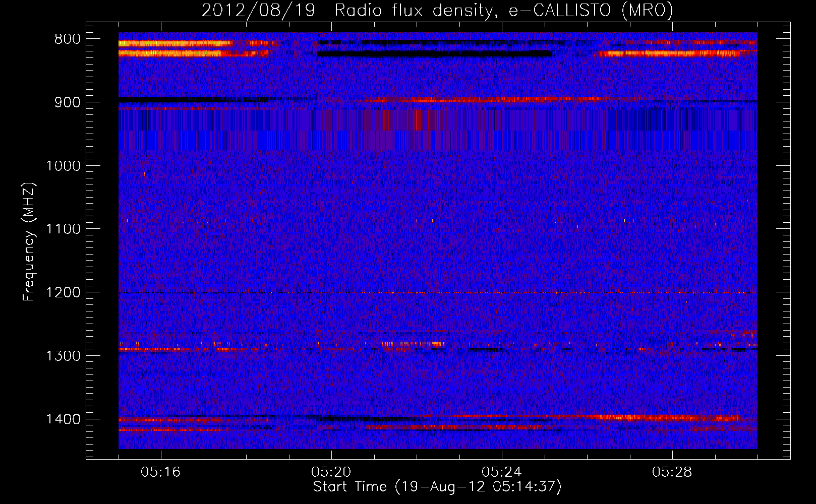Image resolution: width=816 pixels, height=504 pixels.
Task: Click the 'Frequency (MHZ)' axis label
Action: click(x=29, y=242)
